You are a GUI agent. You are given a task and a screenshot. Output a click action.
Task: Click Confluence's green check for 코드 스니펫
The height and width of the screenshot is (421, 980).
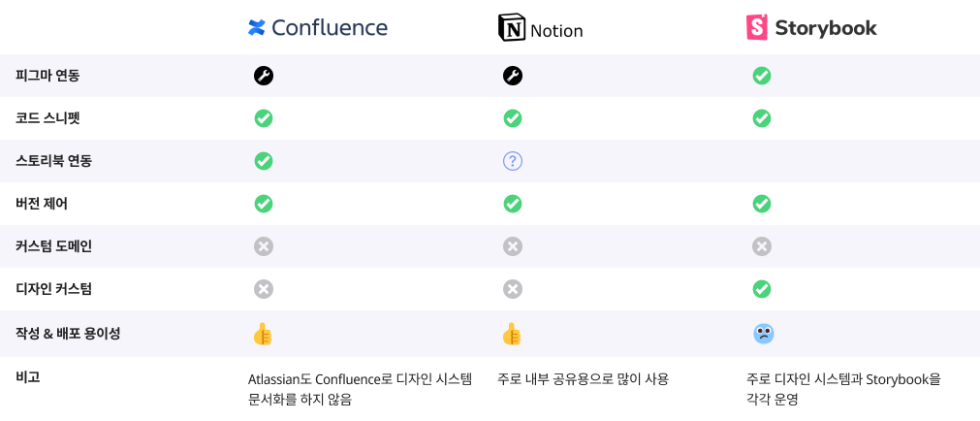point(264,118)
